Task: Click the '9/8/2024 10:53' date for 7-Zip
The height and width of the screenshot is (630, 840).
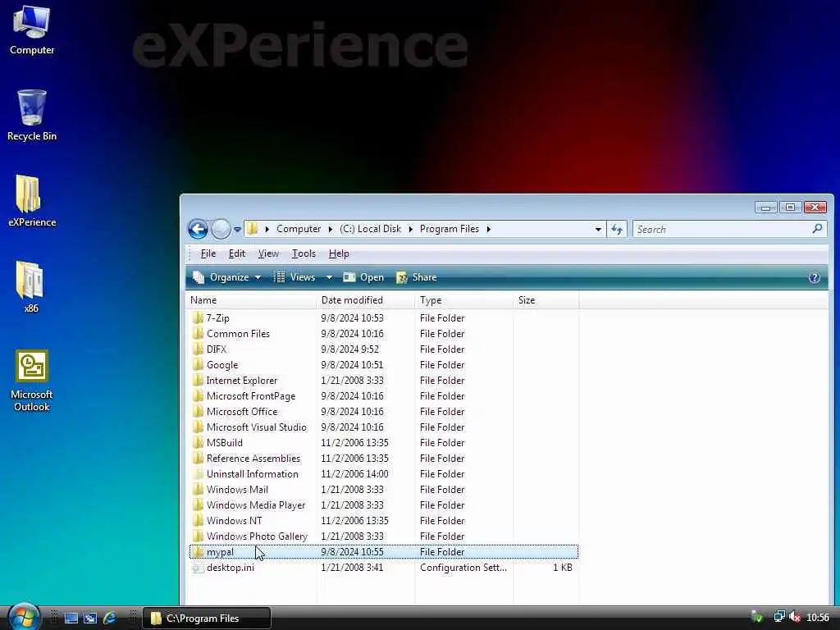Action: [352, 318]
